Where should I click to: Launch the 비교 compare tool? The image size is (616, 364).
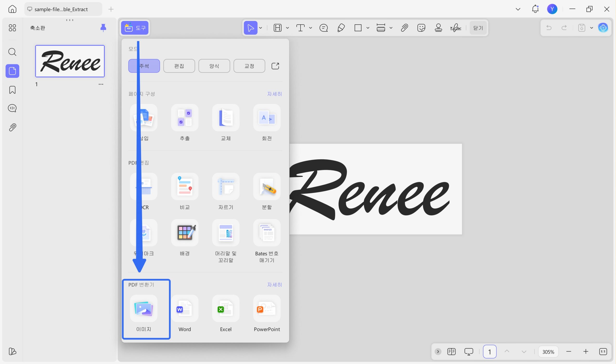point(185,186)
